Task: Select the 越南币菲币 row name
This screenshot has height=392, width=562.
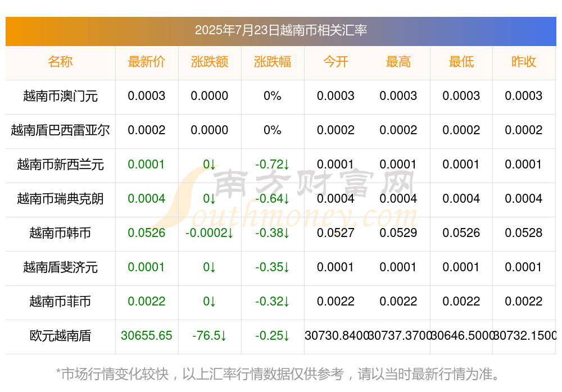Action: (x=60, y=302)
